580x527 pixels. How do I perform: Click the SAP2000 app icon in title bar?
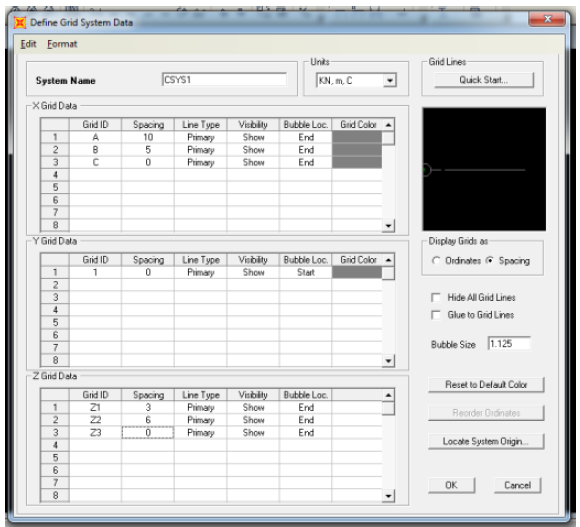(x=20, y=23)
